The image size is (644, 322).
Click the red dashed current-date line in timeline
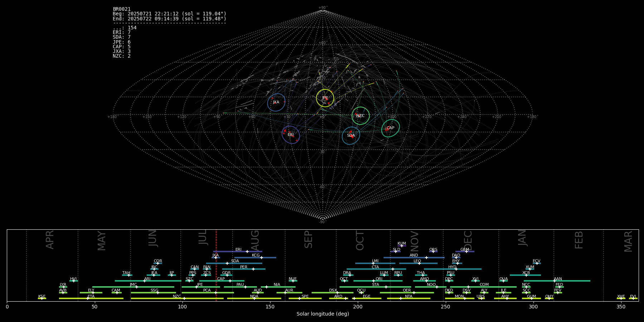216,265
